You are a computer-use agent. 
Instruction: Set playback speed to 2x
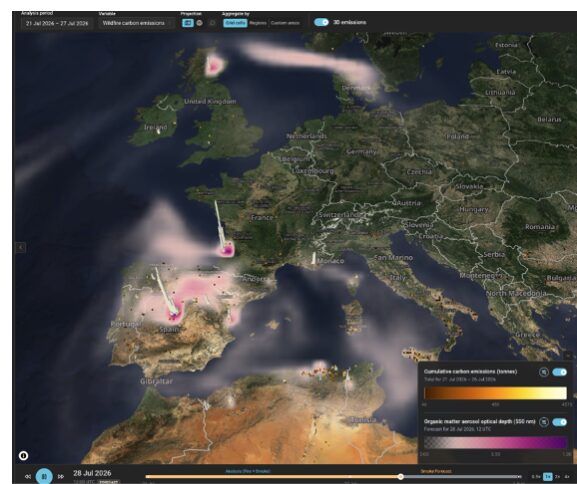(x=557, y=477)
